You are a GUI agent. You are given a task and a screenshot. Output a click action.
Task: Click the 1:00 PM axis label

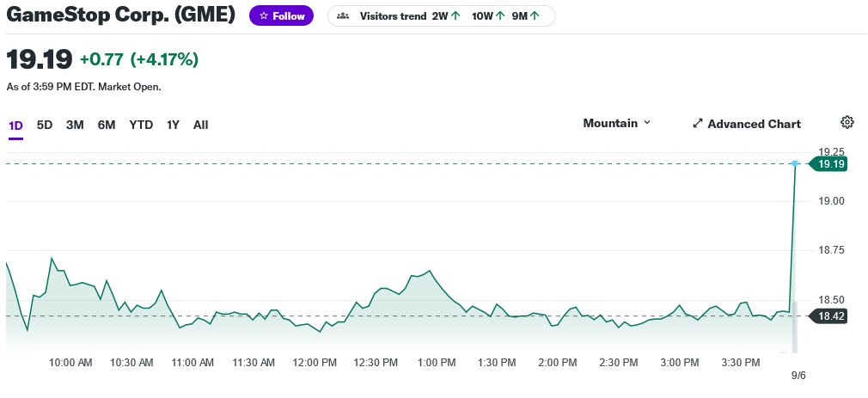point(437,363)
